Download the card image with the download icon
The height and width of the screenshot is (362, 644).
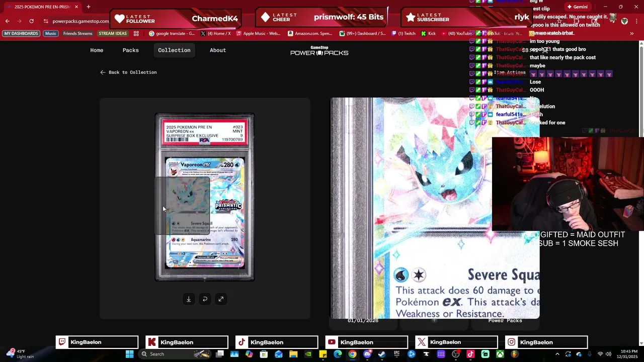[189, 299]
